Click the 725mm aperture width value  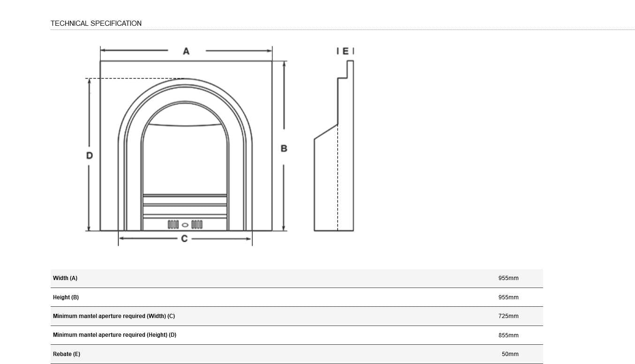click(508, 316)
